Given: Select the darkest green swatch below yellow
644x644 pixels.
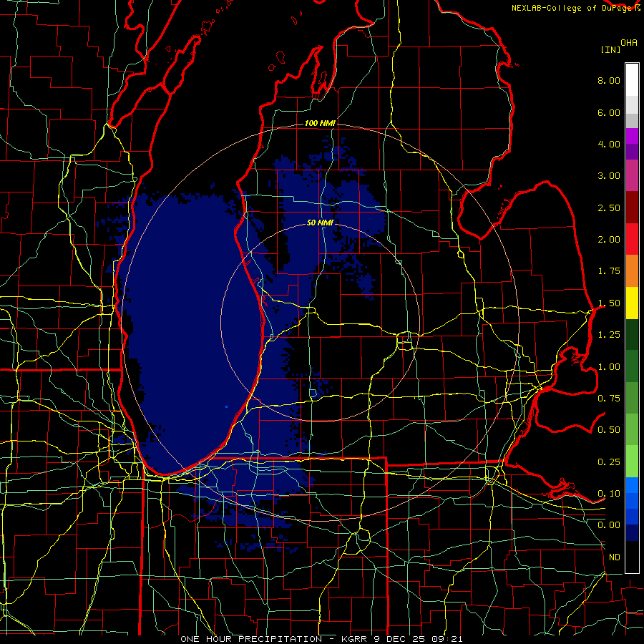Looking at the screenshot, I should coord(632,334).
